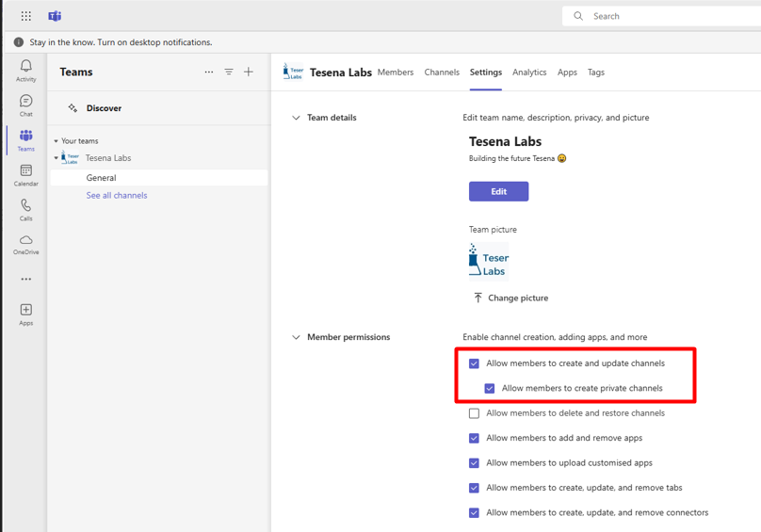Open Teams panel more options ellipsis
The image size is (761, 532).
click(x=209, y=72)
